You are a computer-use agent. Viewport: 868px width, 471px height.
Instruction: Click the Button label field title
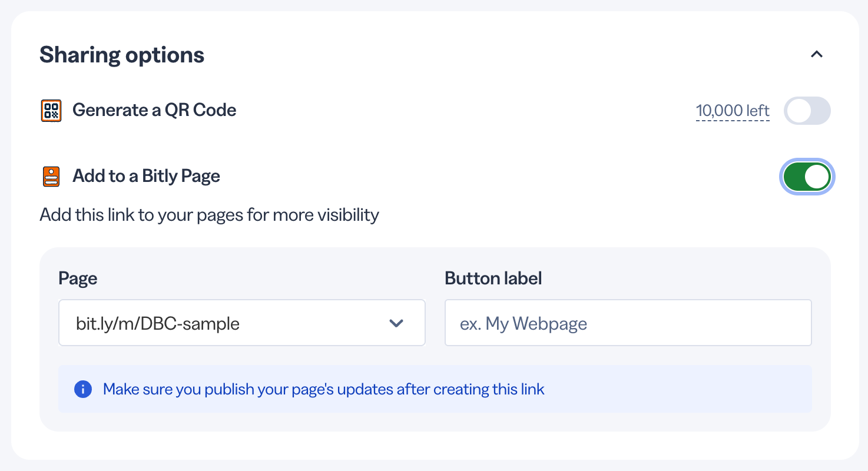[493, 278]
